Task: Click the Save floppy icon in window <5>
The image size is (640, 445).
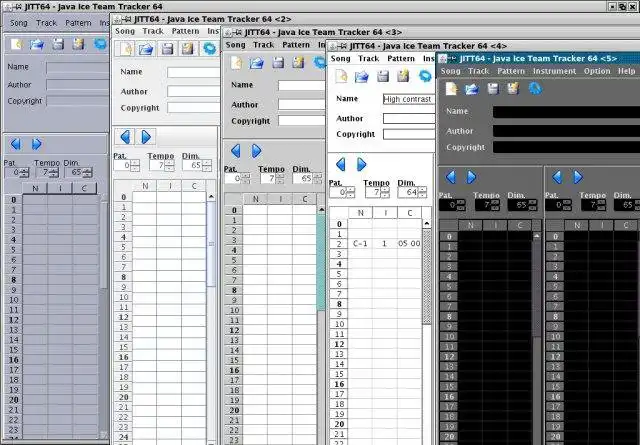Action: coord(493,88)
